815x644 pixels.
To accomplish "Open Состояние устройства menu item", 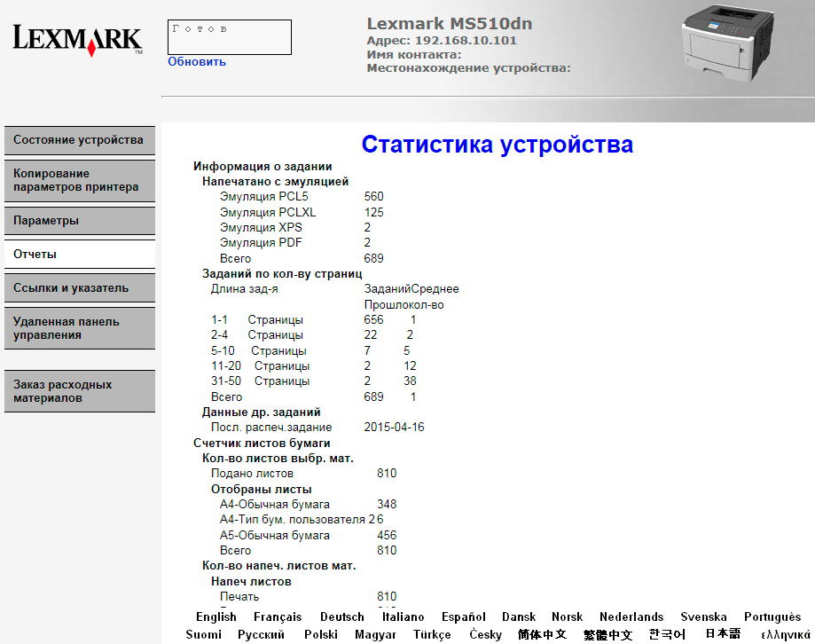I will [80, 140].
